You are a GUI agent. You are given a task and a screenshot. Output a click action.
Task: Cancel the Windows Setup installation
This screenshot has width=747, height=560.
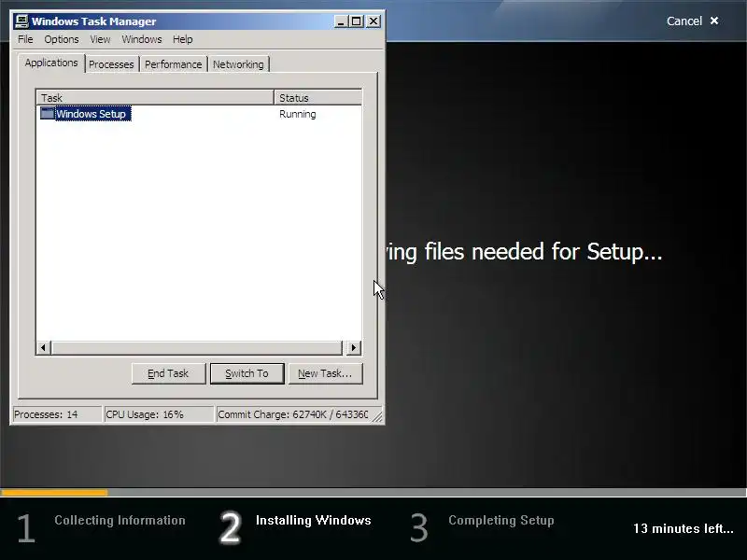point(692,21)
